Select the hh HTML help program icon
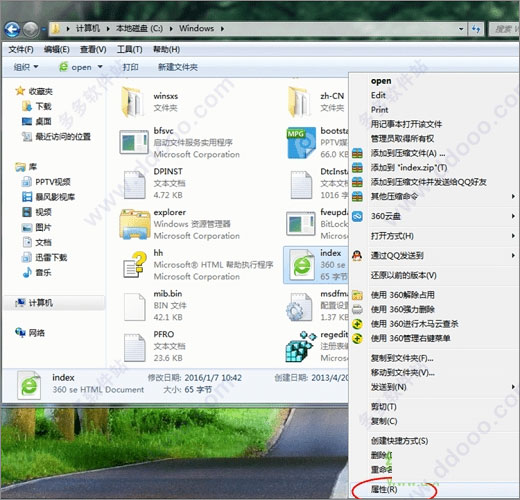The image size is (520, 500). 135,265
